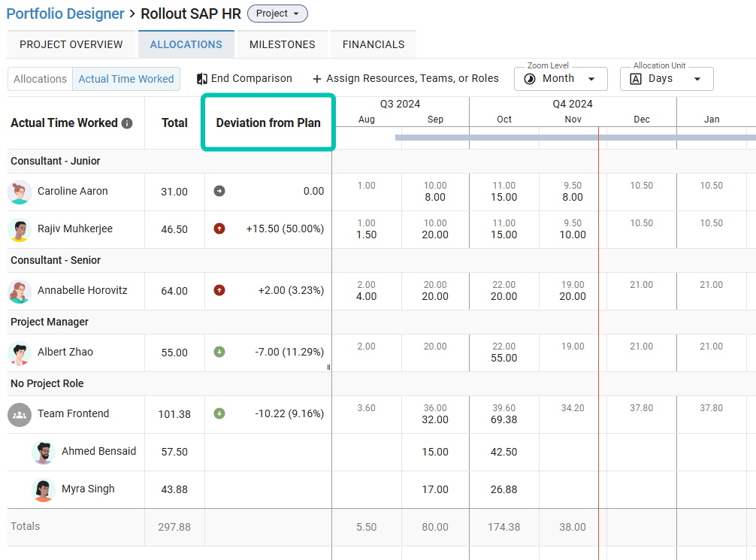Open the Zoom Level Month dropdown
This screenshot has height=560, width=756.
click(561, 79)
